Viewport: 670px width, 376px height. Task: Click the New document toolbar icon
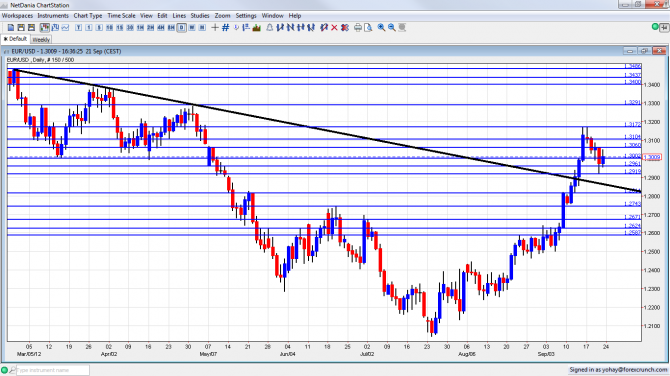coord(11,27)
